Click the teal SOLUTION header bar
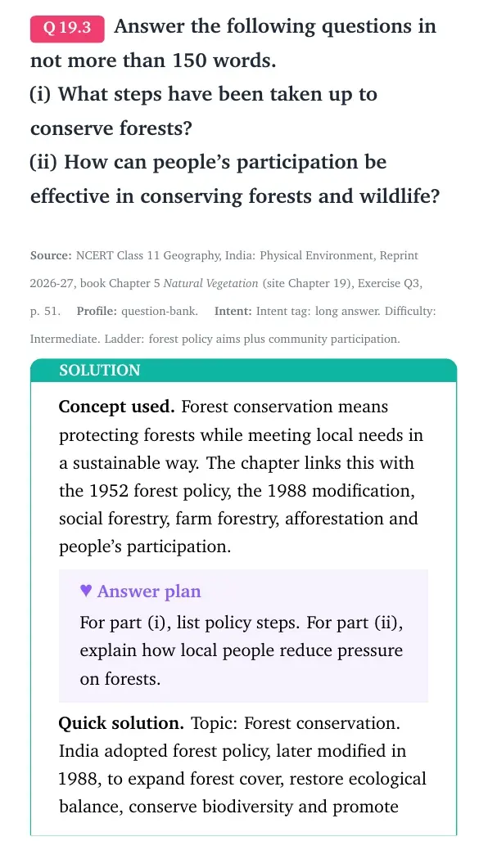This screenshot has width=488, height=868. pyautogui.click(x=244, y=371)
